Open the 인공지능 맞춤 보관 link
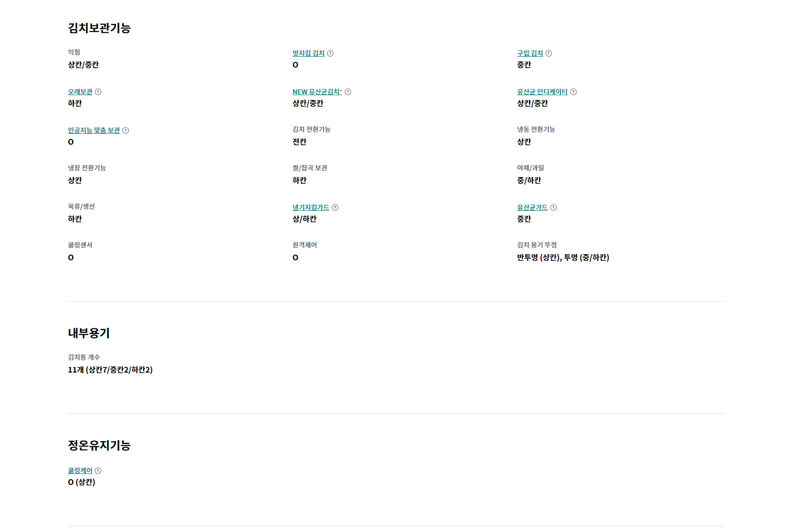Screen dimensions: 788x532 point(94,130)
